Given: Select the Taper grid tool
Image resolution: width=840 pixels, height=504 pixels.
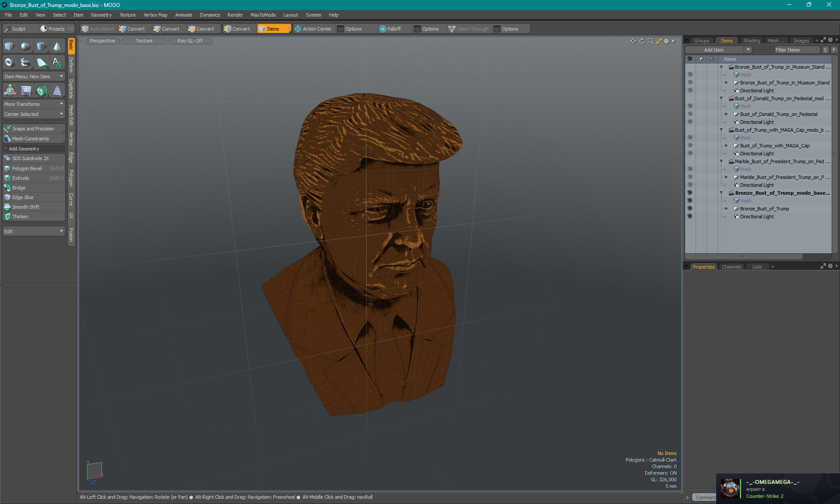Looking at the screenshot, I should point(57,91).
